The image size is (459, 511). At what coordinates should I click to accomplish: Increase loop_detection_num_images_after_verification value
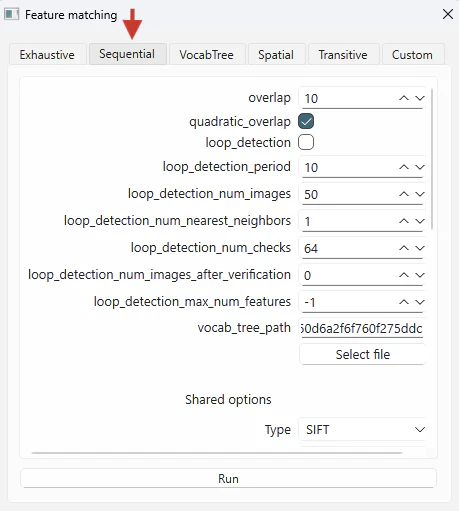click(x=404, y=275)
